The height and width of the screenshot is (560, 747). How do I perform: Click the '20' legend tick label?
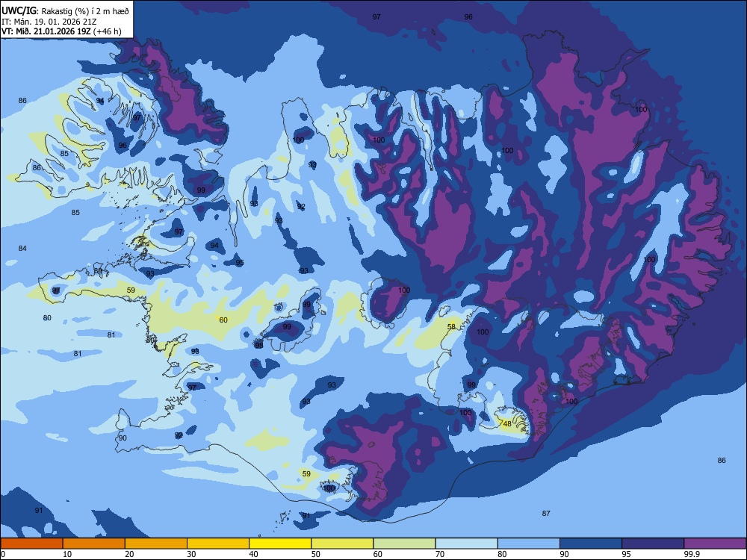pyautogui.click(x=129, y=554)
